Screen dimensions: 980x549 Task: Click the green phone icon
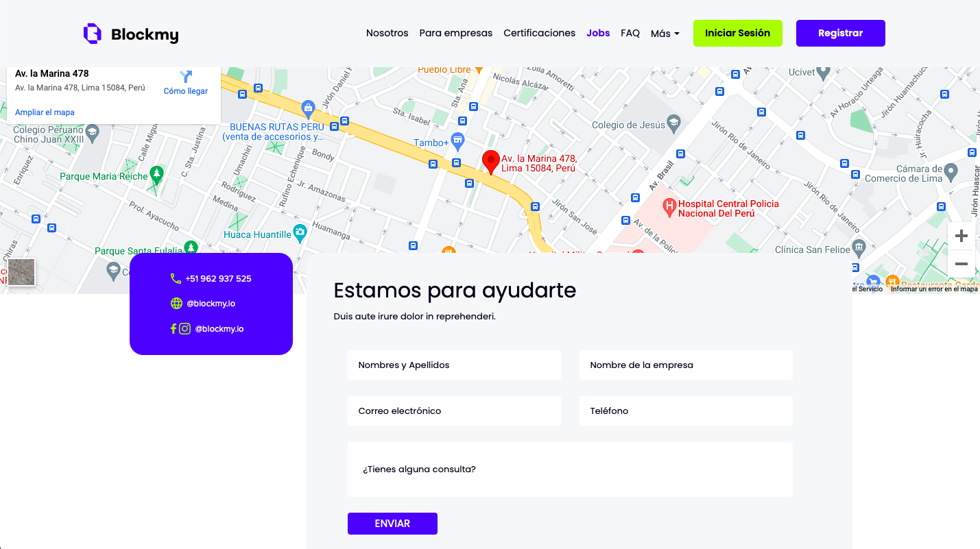(x=176, y=279)
